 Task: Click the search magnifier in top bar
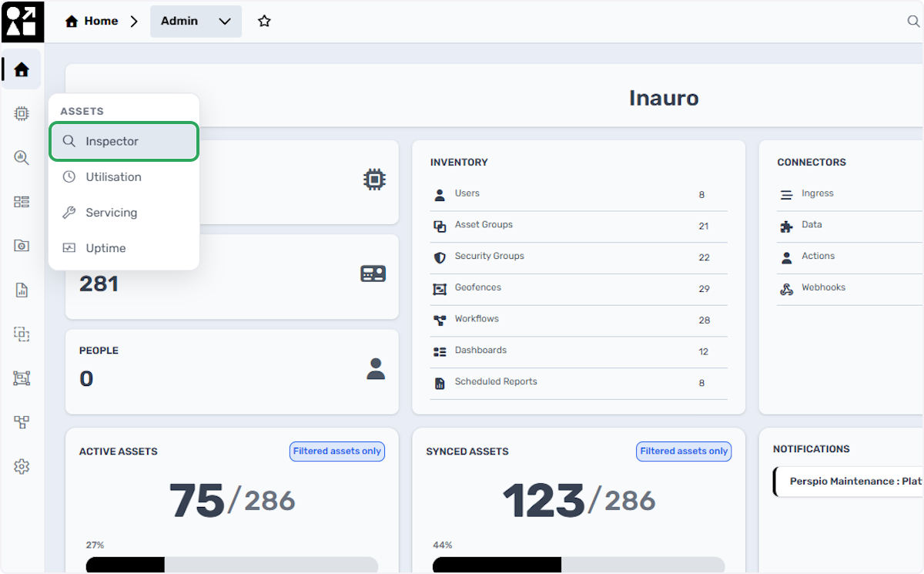pos(914,22)
